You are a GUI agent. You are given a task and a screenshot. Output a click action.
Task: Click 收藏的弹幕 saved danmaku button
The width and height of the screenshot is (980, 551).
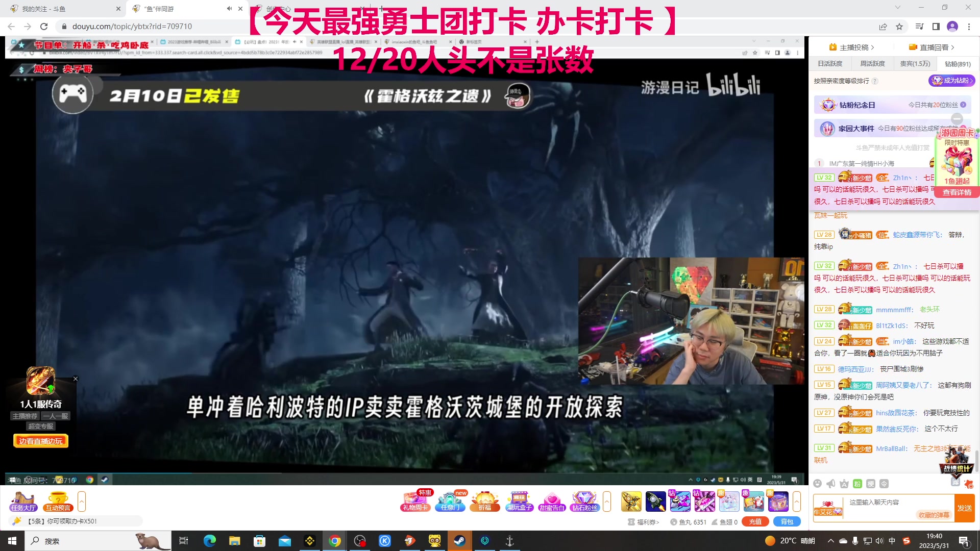(x=934, y=515)
